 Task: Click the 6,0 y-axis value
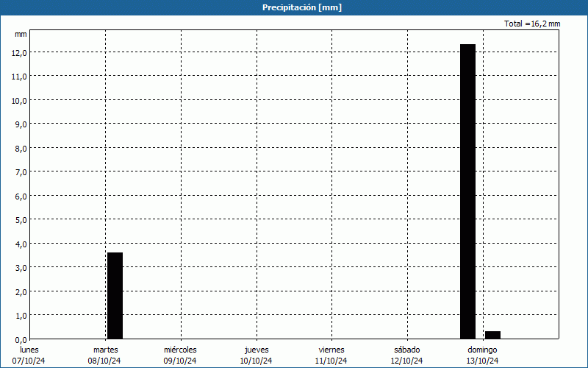pos(21,196)
